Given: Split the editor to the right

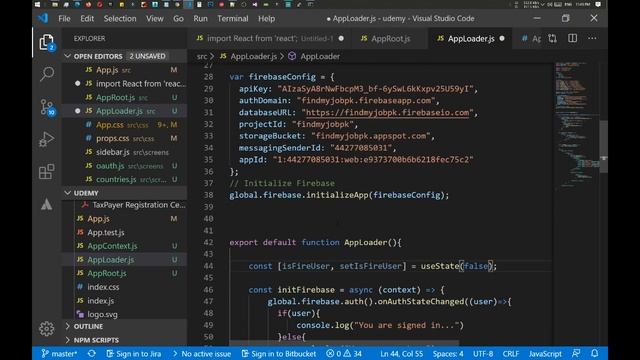Looking at the screenshot, I should 572,38.
